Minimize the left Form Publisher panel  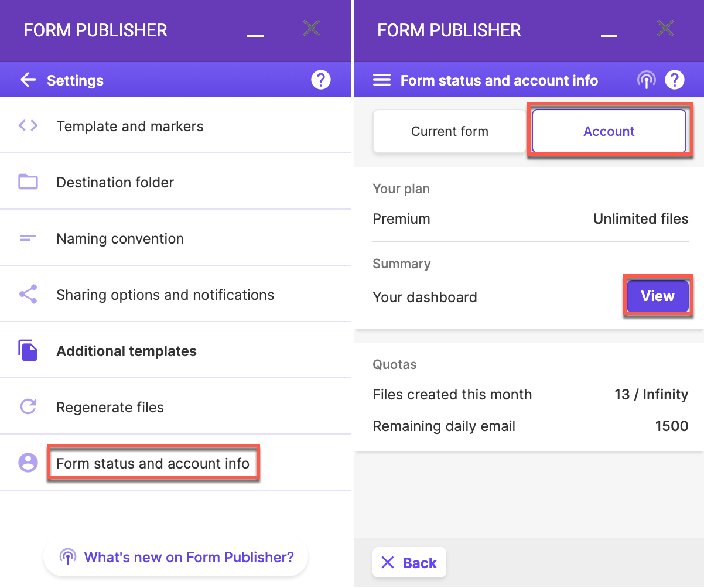pyautogui.click(x=255, y=36)
